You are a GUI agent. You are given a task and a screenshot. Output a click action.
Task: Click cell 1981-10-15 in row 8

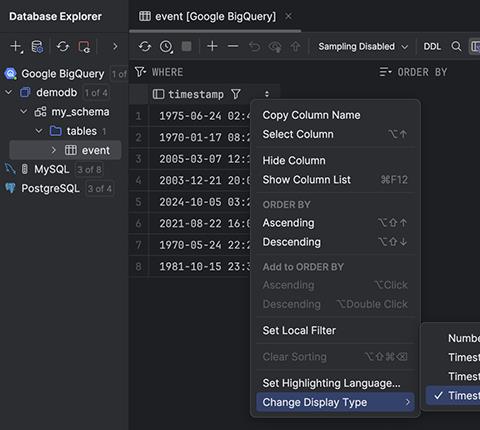[x=200, y=266]
